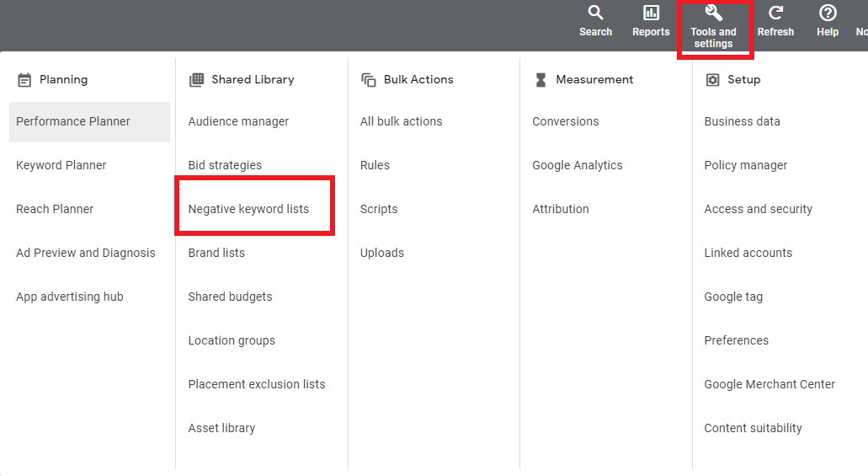The width and height of the screenshot is (868, 476).
Task: Go to Asset library
Action: (x=221, y=428)
